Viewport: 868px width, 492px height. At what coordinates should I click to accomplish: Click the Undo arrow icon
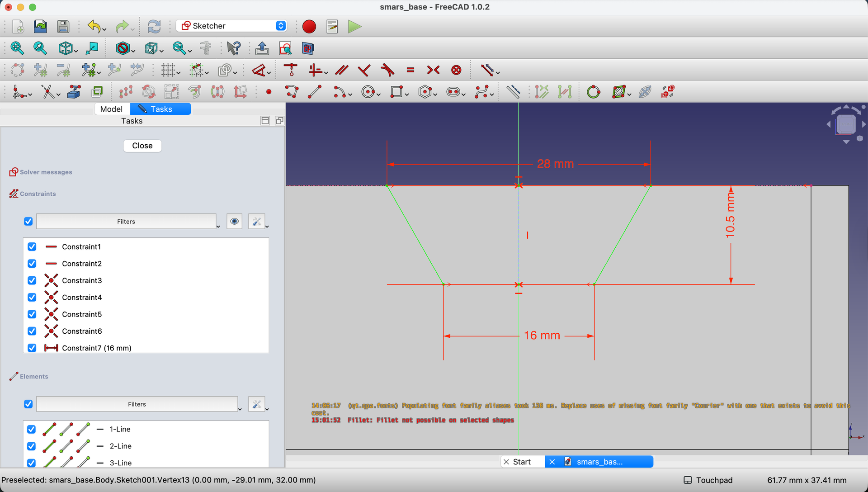coord(94,26)
